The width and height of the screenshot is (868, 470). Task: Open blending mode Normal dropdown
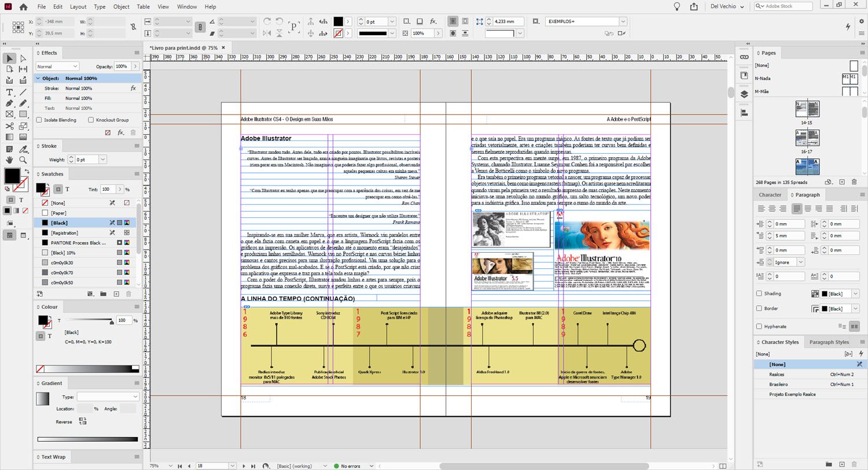pos(57,66)
